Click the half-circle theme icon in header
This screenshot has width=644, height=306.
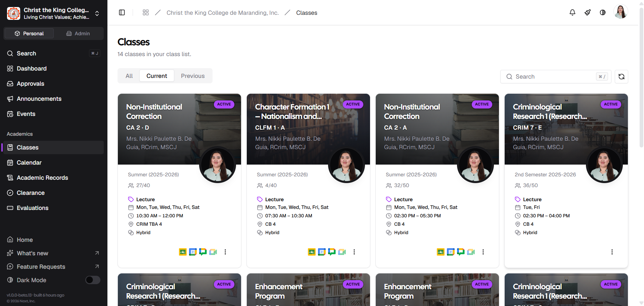pyautogui.click(x=603, y=12)
